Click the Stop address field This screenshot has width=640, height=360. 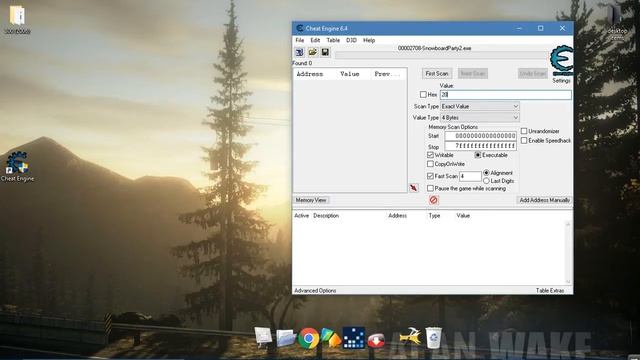(480, 146)
